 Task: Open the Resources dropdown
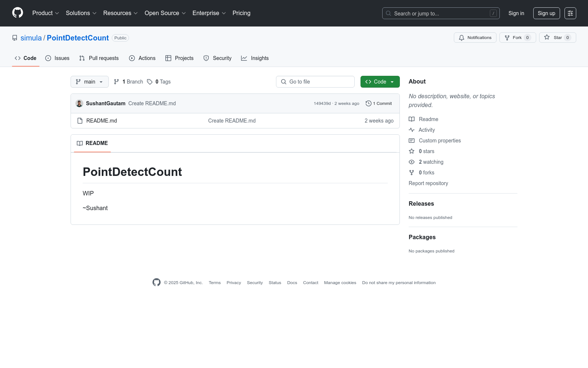[121, 13]
